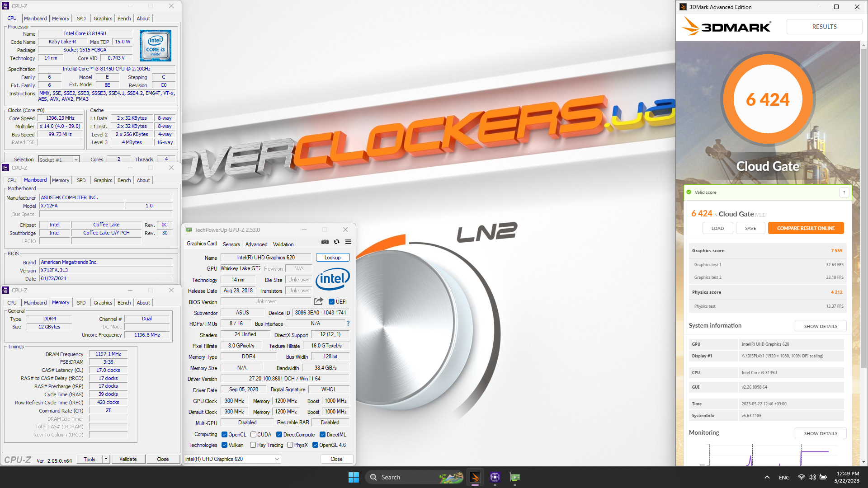Open the calendar from the taskbar clock
This screenshot has width=868, height=488.
847,477
